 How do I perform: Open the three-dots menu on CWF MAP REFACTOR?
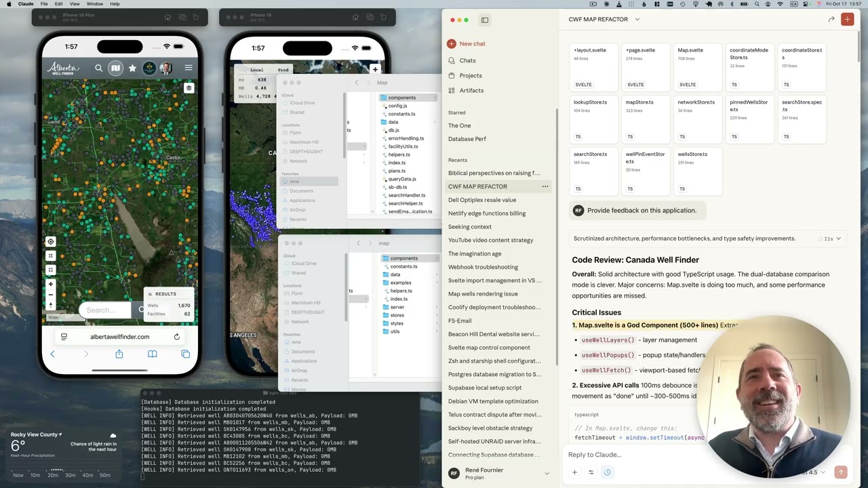coord(545,186)
